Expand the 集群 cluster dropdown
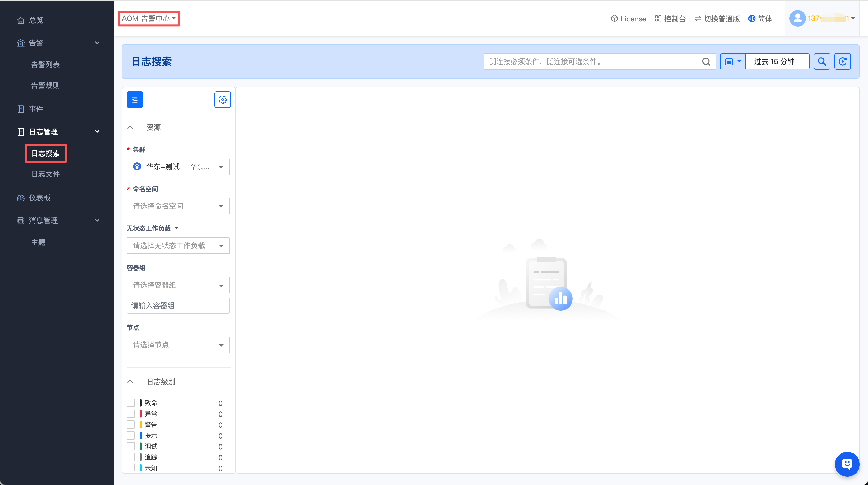Image resolution: width=868 pixels, height=485 pixels. click(x=178, y=167)
